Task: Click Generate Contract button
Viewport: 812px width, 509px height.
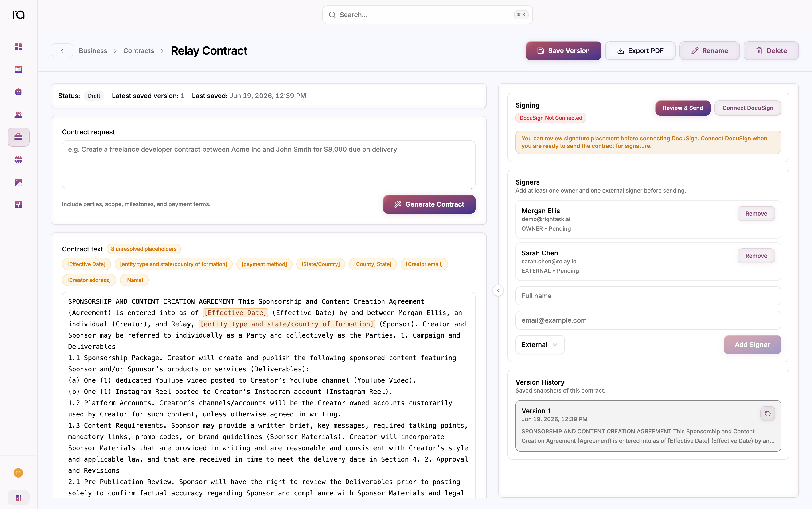Action: (429, 204)
